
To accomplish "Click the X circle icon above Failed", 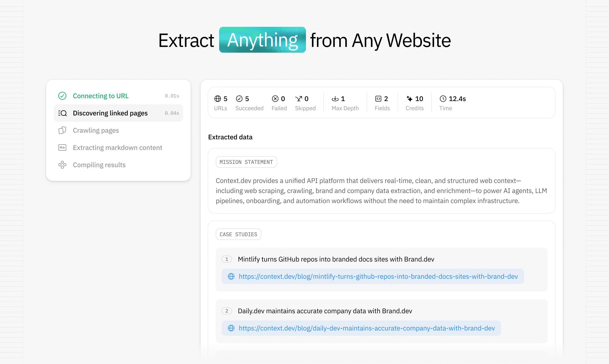I will click(x=275, y=99).
